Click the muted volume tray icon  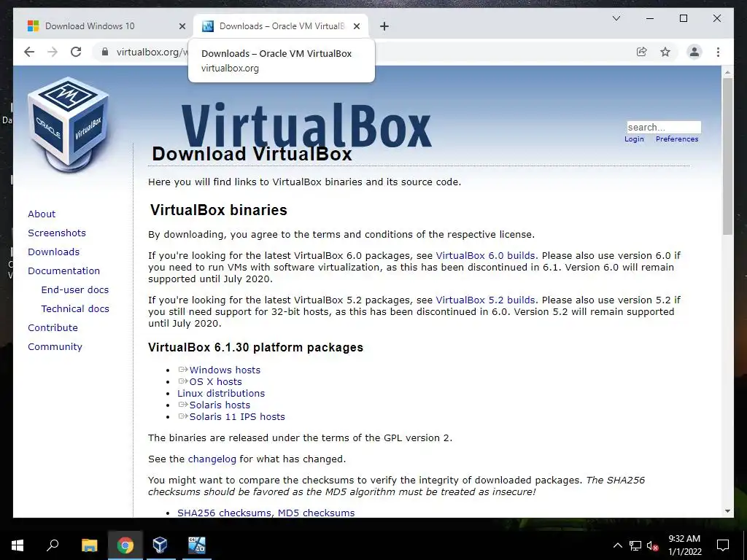[x=652, y=545]
